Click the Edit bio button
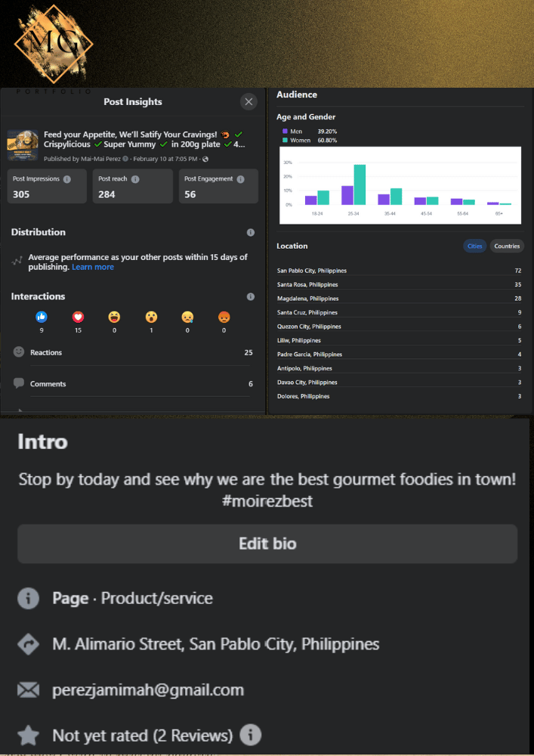The height and width of the screenshot is (756, 534). coord(267,544)
